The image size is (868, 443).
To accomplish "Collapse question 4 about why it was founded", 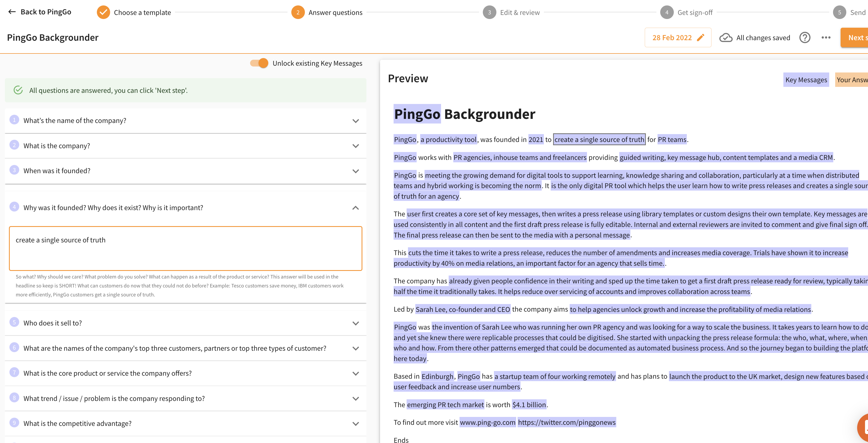I will pyautogui.click(x=355, y=208).
